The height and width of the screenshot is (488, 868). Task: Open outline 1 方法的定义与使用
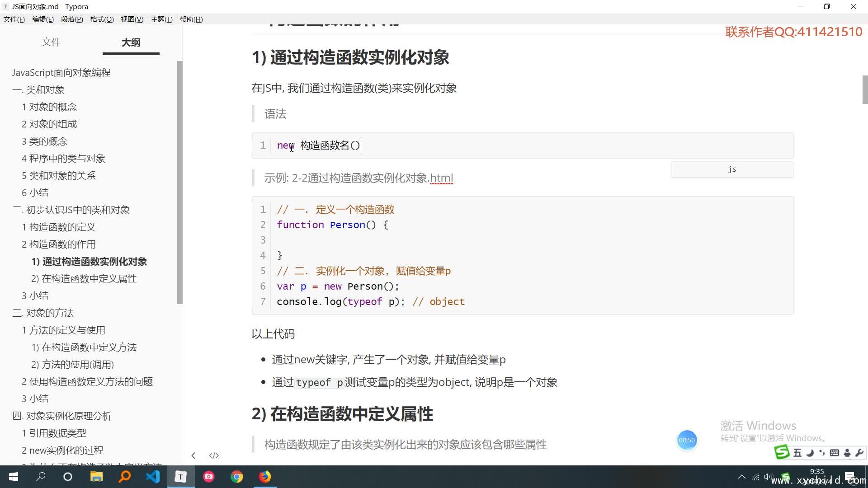63,330
